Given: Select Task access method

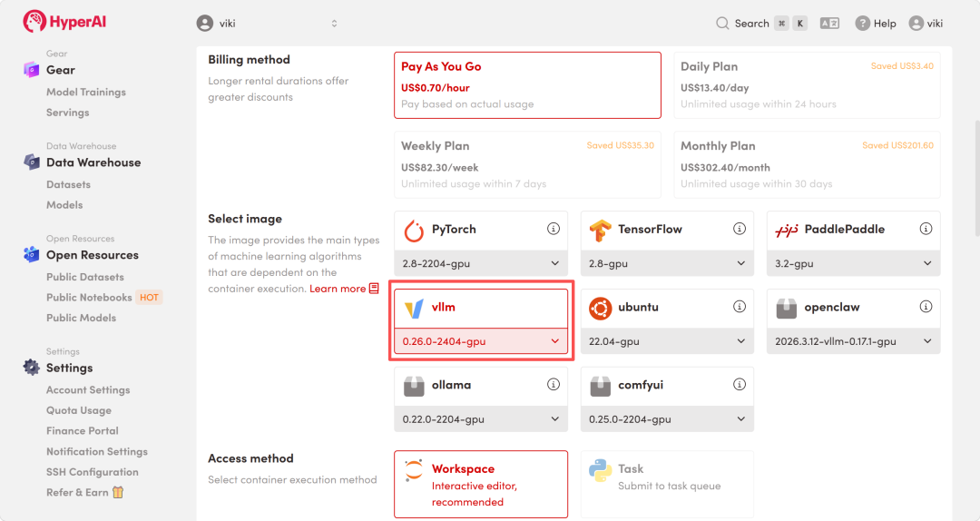Looking at the screenshot, I should (667, 484).
